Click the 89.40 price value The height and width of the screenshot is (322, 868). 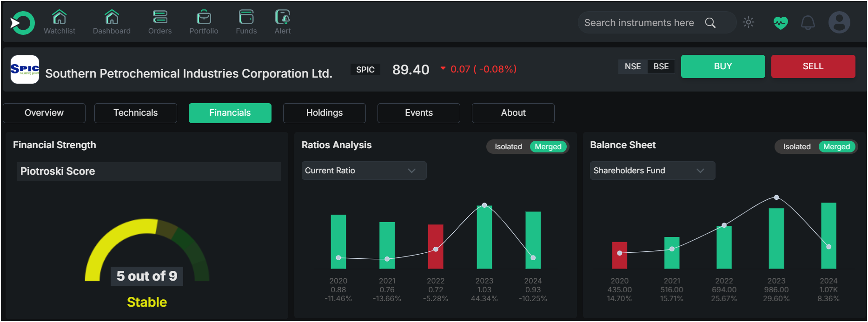pos(411,70)
